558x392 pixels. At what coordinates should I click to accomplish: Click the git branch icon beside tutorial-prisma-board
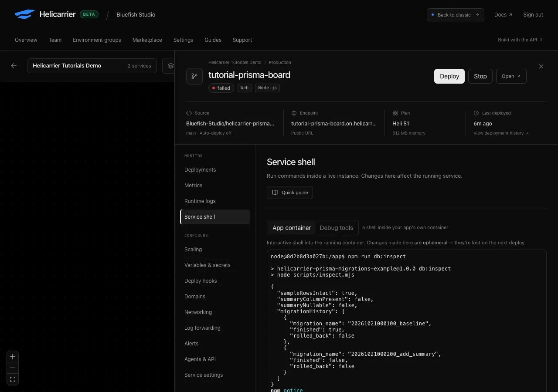[194, 76]
